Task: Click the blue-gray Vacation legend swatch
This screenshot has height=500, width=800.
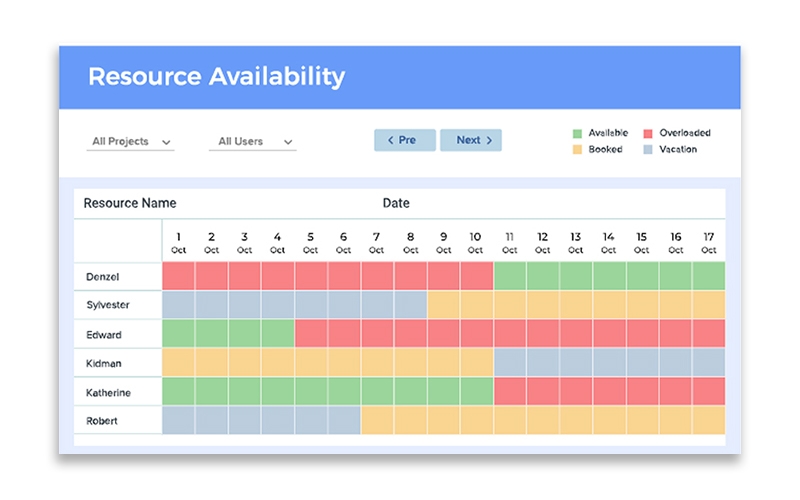Action: coord(648,150)
